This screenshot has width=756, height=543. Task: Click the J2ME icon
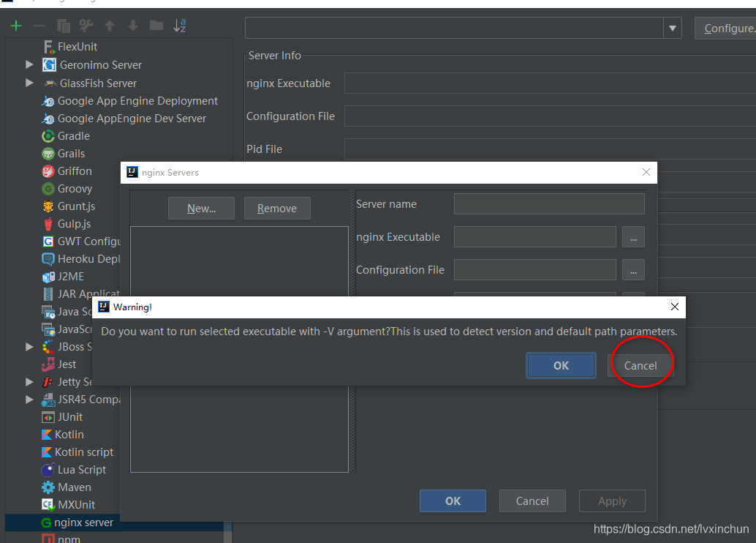point(48,277)
